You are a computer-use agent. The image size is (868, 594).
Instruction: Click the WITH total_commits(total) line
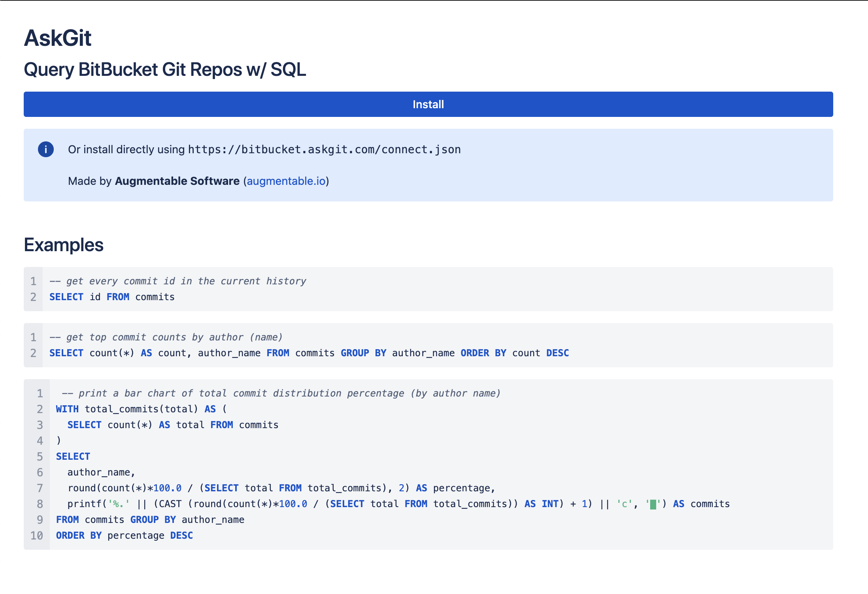coord(141,409)
